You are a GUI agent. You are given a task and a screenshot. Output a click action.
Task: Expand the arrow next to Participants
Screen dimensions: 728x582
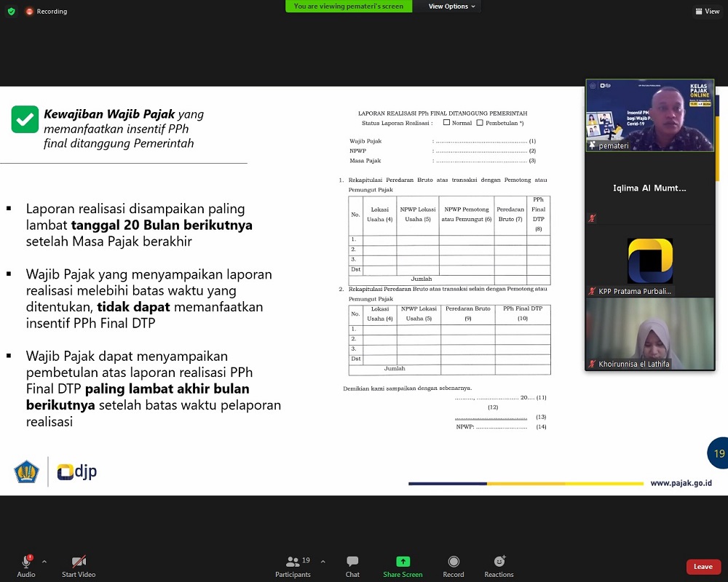(323, 562)
